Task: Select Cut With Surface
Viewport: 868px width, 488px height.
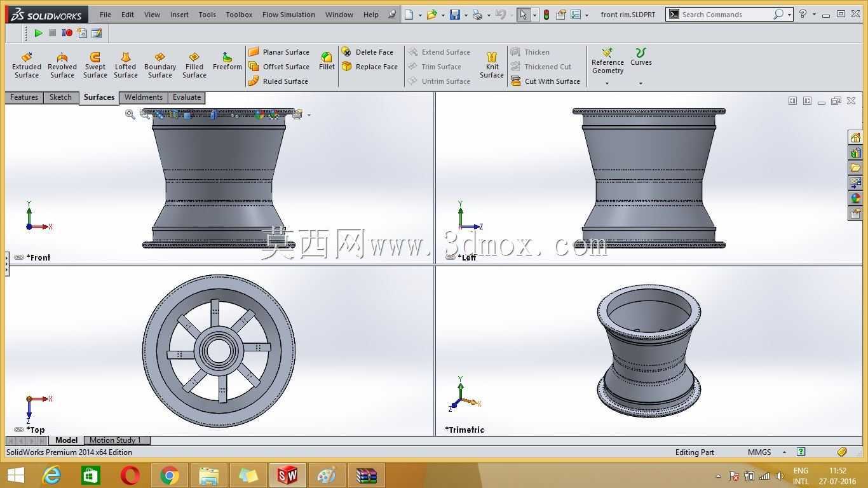Action: 546,81
